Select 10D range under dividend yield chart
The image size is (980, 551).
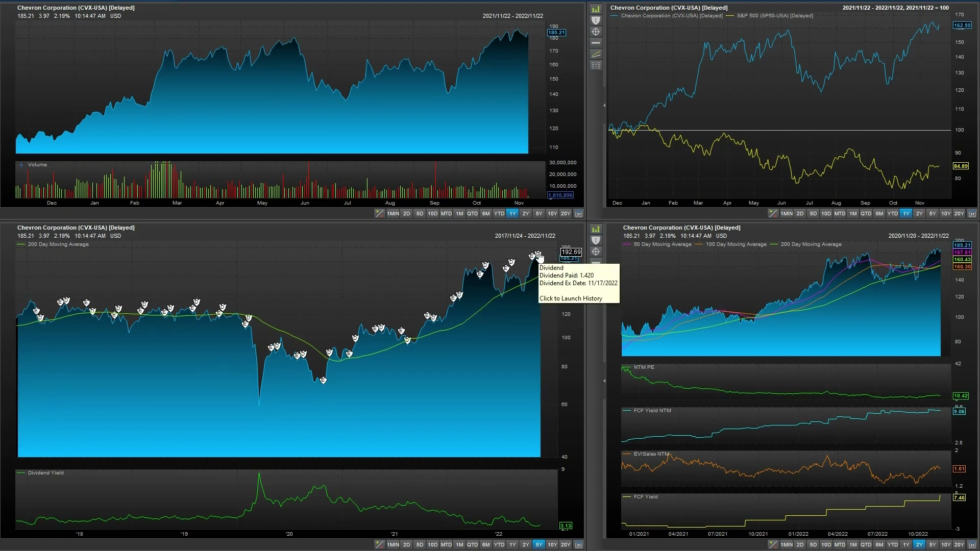pyautogui.click(x=433, y=545)
